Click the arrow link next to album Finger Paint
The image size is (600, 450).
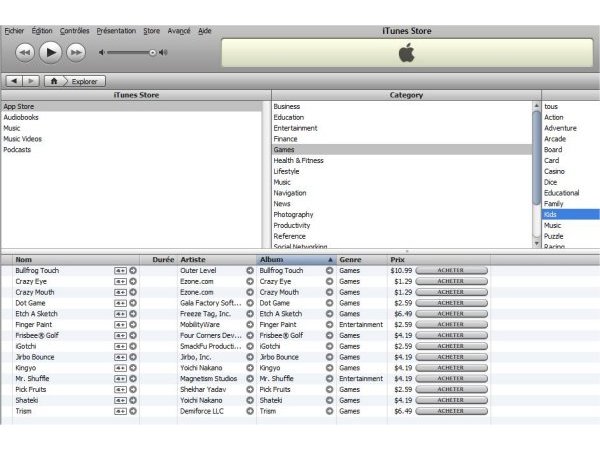[329, 324]
